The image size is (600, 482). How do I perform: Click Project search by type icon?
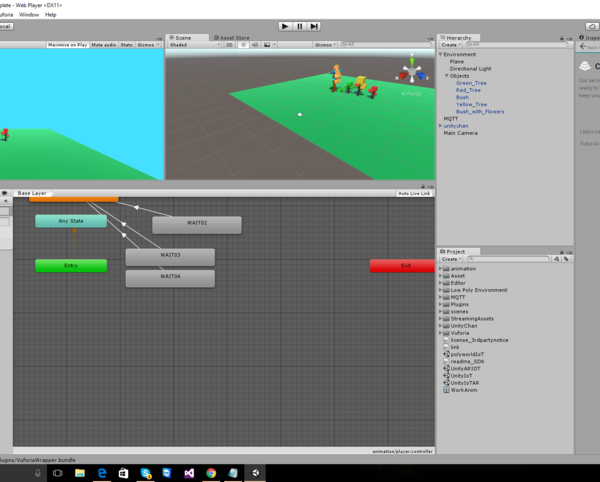pos(556,259)
